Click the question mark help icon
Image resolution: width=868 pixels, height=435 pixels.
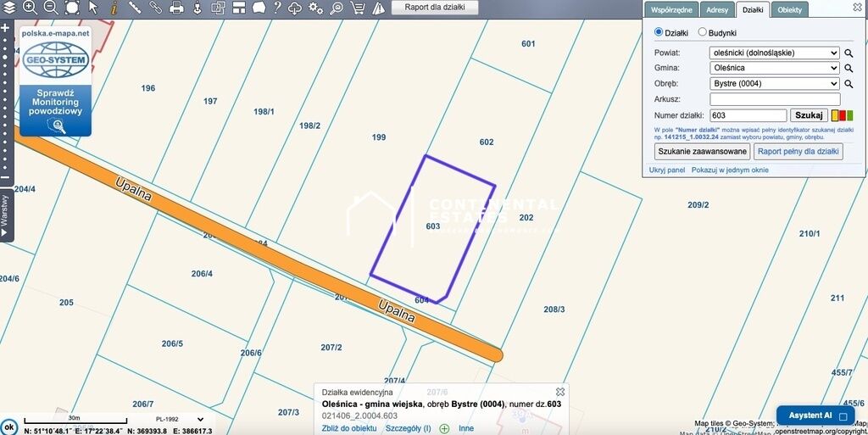277,8
